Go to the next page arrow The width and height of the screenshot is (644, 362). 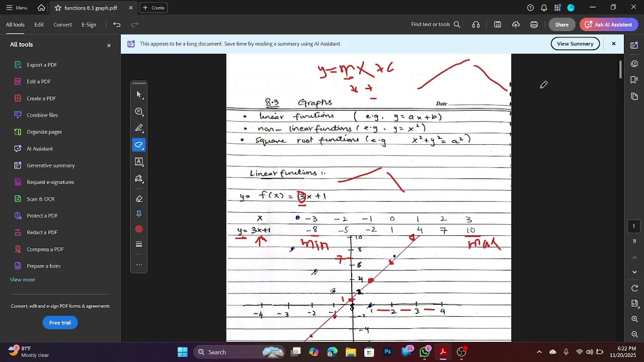(x=634, y=272)
